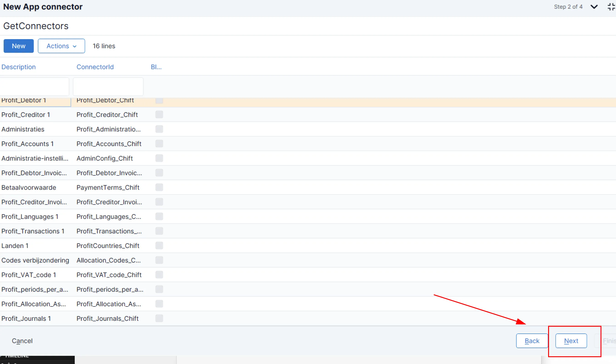The height and width of the screenshot is (364, 616).
Task: Toggle the checkbox for Profit_Creditor 1
Action: 159,115
